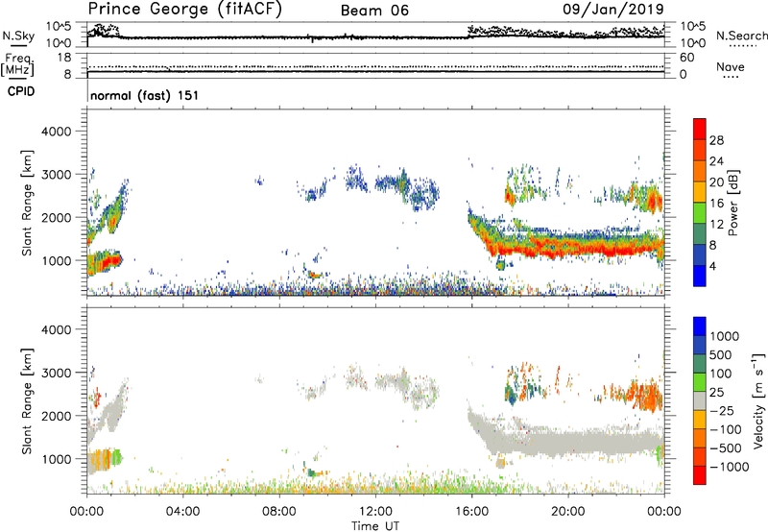Click the 'Beam 06' label
This screenshot has width=768, height=532.
(374, 11)
